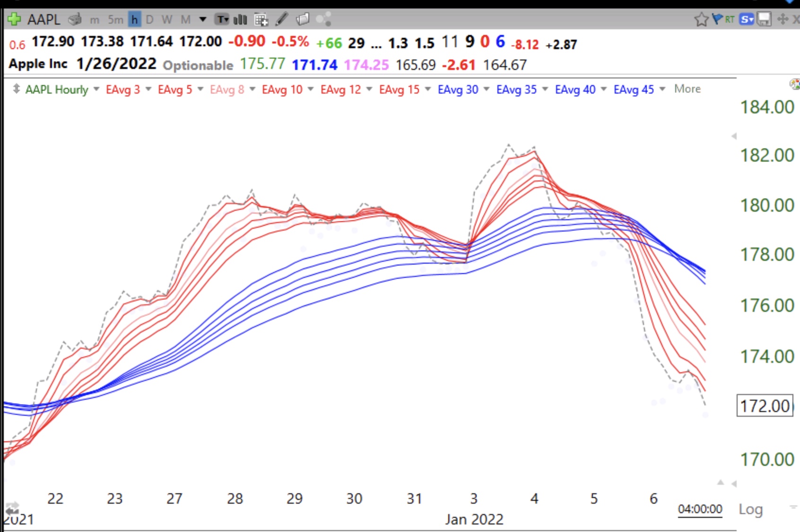This screenshot has height=532, width=800.
Task: Click the More indicators link
Action: click(687, 89)
